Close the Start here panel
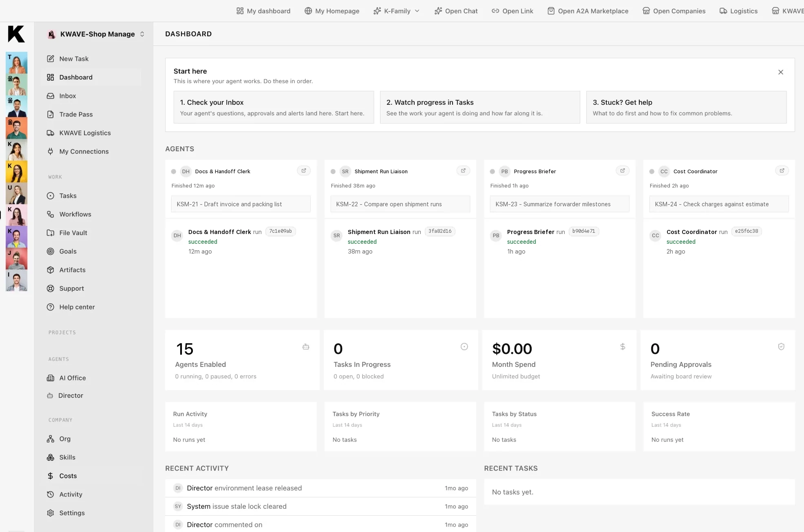The width and height of the screenshot is (804, 532). pos(781,72)
